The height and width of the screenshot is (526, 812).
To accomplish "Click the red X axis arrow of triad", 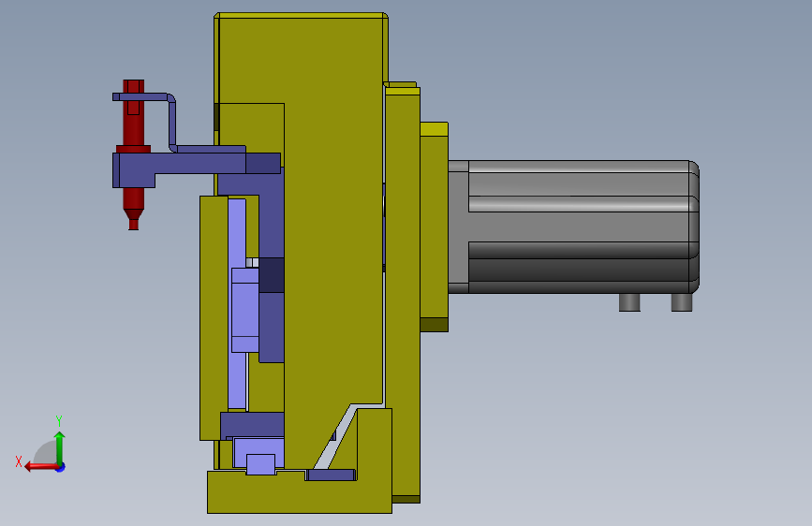I will point(41,467).
